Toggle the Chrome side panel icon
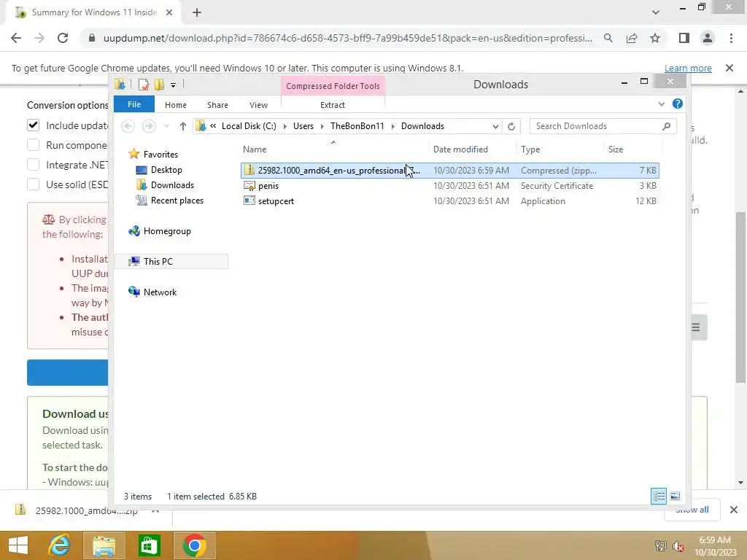747x560 pixels. click(x=684, y=38)
